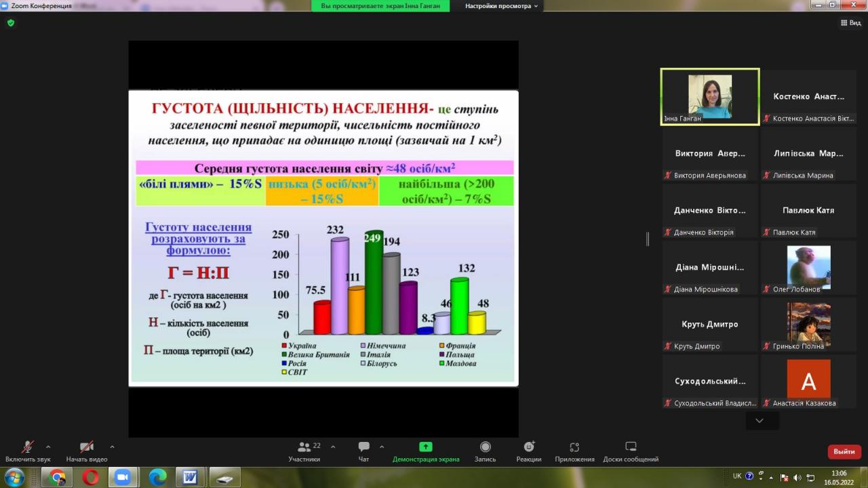Open Google Chrome from the taskbar
The height and width of the screenshot is (488, 868).
[x=58, y=477]
